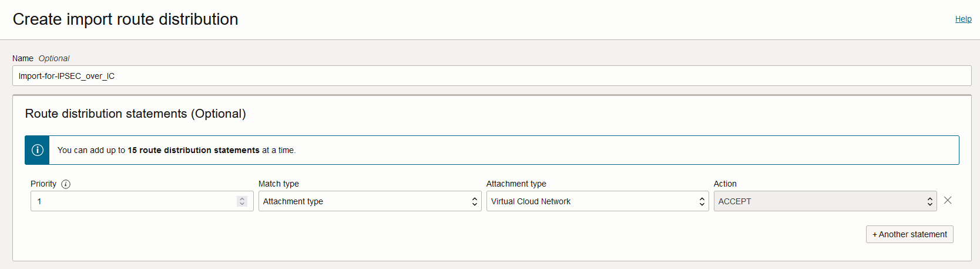Click the "Match type" field label

(x=278, y=184)
